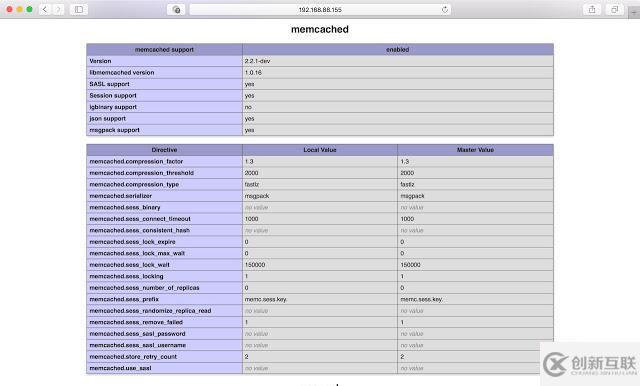640x386 pixels.
Task: Click the Master Value column header
Action: (x=475, y=150)
